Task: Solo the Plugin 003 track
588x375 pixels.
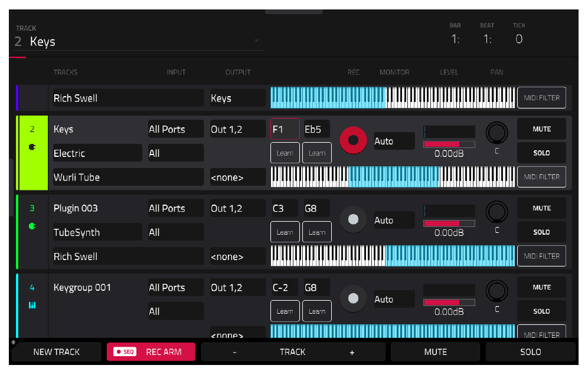Action: click(x=541, y=232)
